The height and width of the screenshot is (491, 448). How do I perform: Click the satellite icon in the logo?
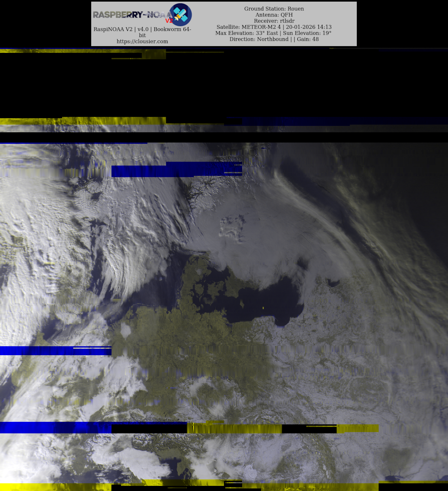point(181,15)
